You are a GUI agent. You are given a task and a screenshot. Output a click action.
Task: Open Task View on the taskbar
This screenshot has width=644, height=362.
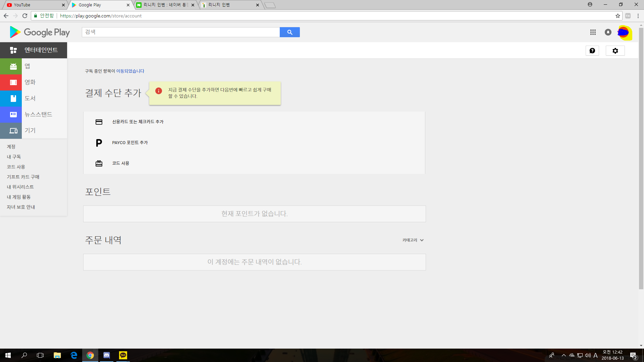(x=40, y=355)
